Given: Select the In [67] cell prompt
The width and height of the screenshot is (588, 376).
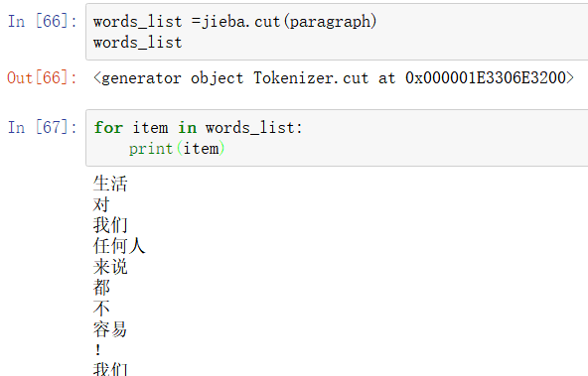Looking at the screenshot, I should click(43, 127).
